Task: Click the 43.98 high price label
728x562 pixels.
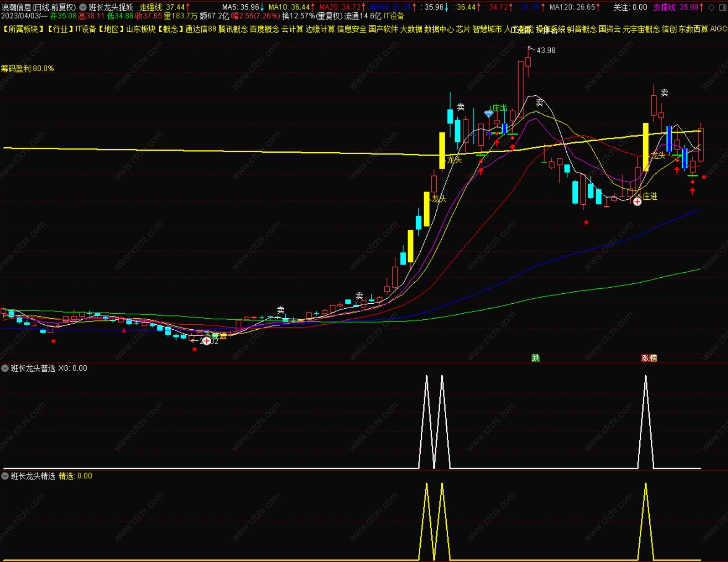Action: [x=546, y=50]
